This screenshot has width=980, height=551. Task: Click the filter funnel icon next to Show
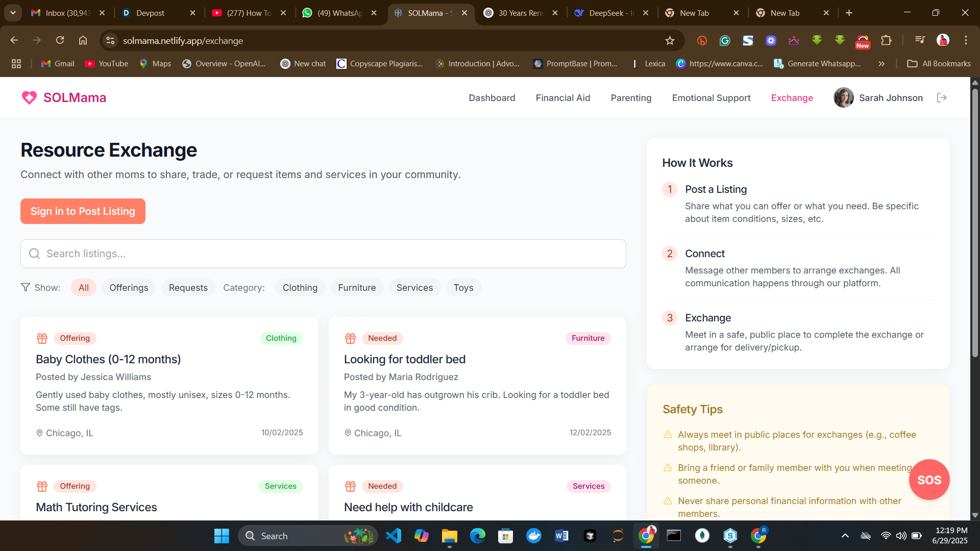26,287
